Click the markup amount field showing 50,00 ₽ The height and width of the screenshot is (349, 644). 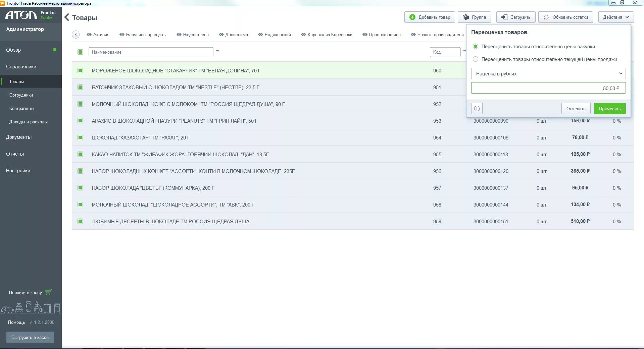[x=548, y=88]
